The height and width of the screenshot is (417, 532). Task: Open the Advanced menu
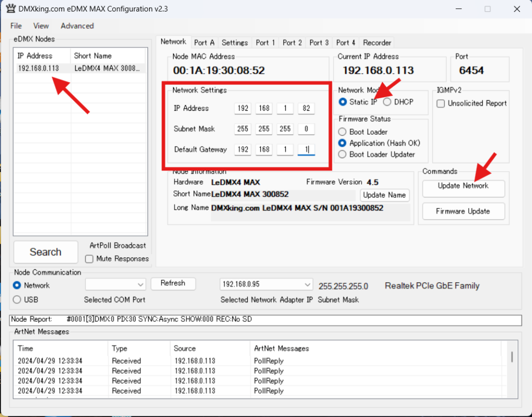coord(77,26)
